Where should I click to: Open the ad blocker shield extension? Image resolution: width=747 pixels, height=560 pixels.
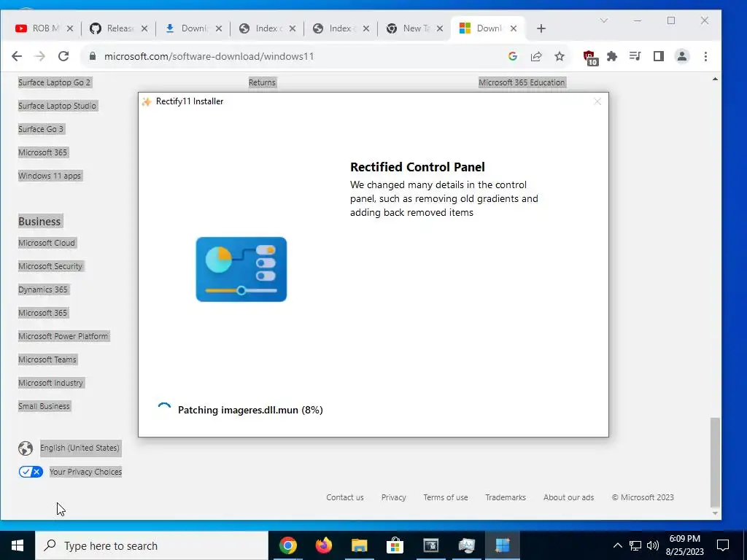(590, 57)
